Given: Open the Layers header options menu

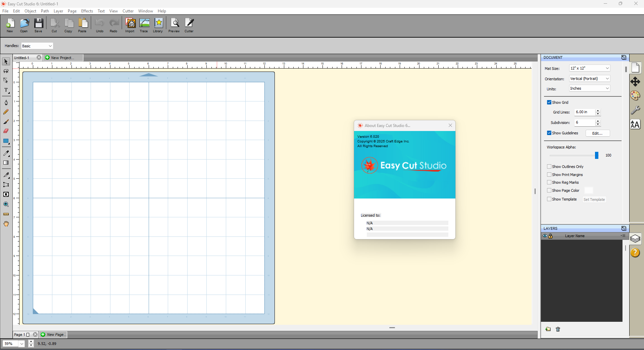Looking at the screenshot, I should [623, 236].
